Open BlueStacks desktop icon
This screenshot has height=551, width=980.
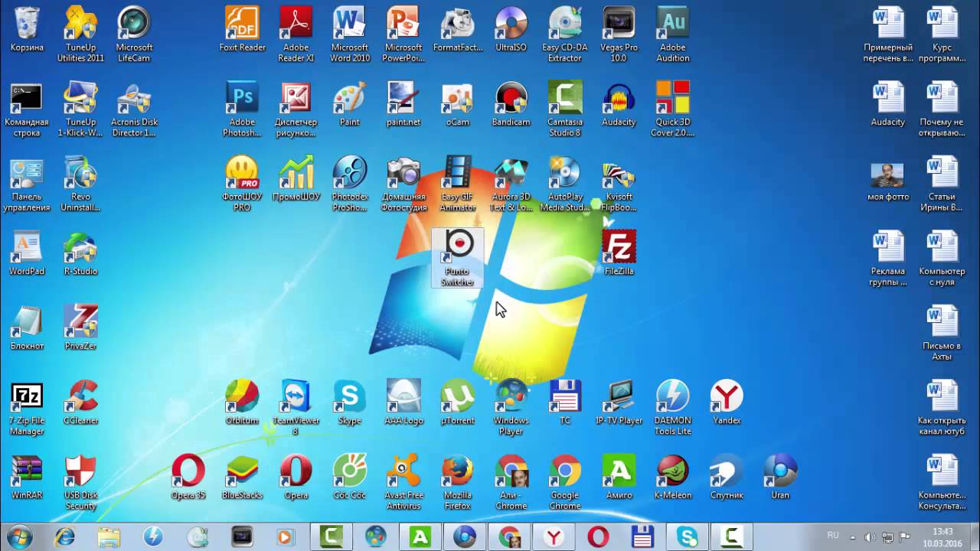(242, 478)
